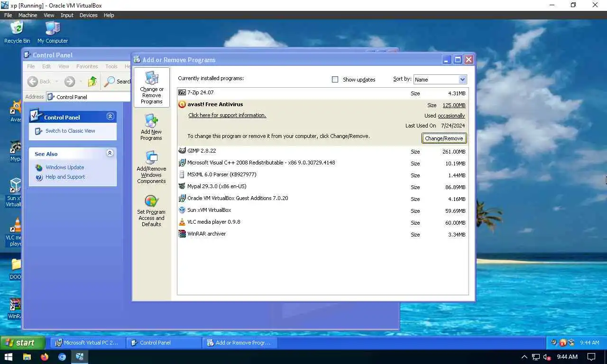The image size is (607, 364).
Task: Open the VirtualBox View menu
Action: pyautogui.click(x=49, y=15)
